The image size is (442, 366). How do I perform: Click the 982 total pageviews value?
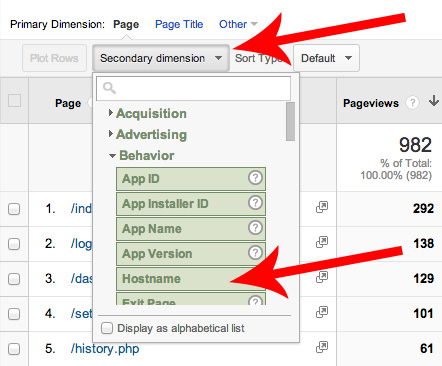click(x=415, y=145)
